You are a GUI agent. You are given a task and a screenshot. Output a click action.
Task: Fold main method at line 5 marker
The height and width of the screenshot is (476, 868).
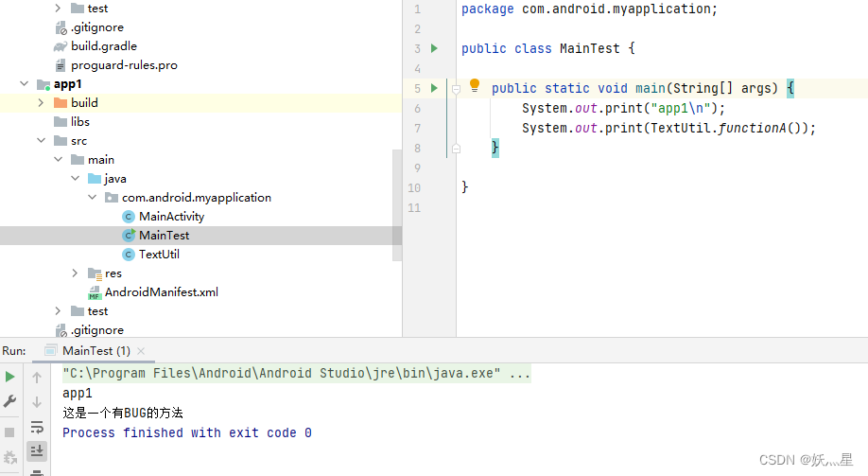coord(456,89)
